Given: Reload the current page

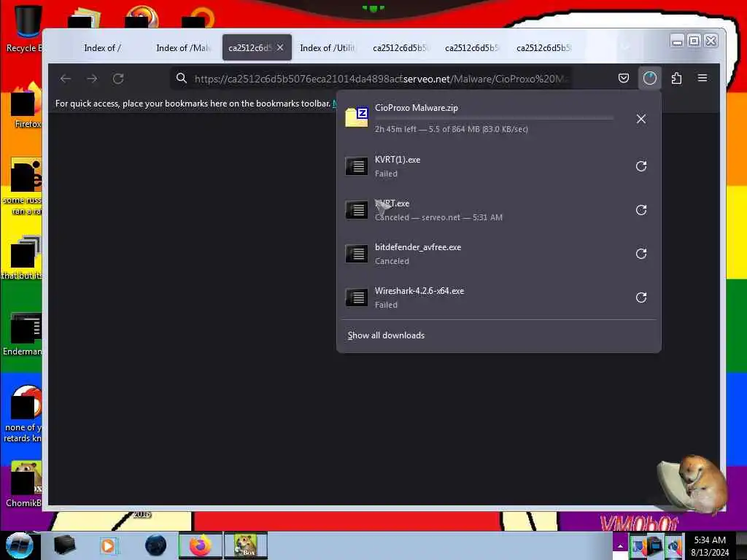Looking at the screenshot, I should (x=118, y=79).
